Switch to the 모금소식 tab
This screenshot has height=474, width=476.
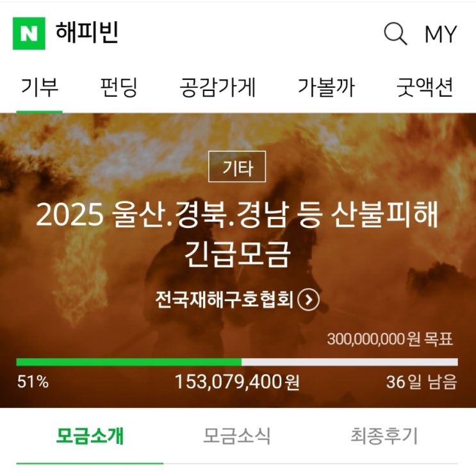237,436
